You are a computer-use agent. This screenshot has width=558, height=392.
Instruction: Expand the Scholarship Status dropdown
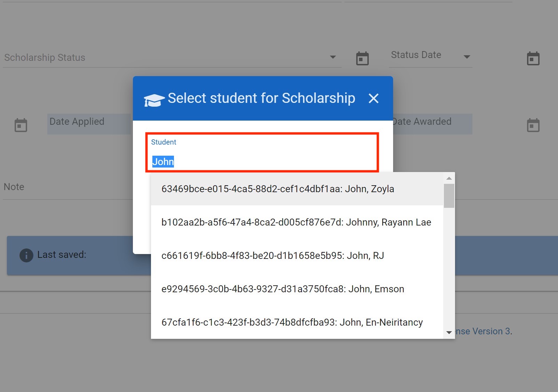[333, 57]
